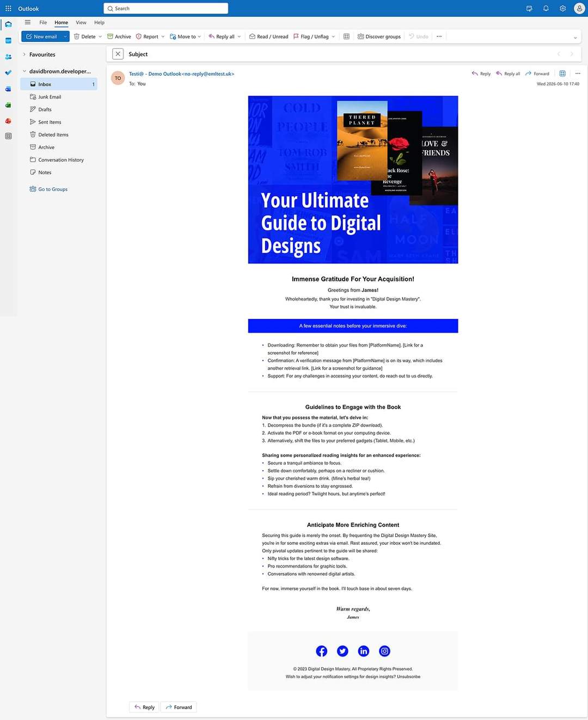
Task: Open Twitter icon in email footer
Action: [x=342, y=651]
